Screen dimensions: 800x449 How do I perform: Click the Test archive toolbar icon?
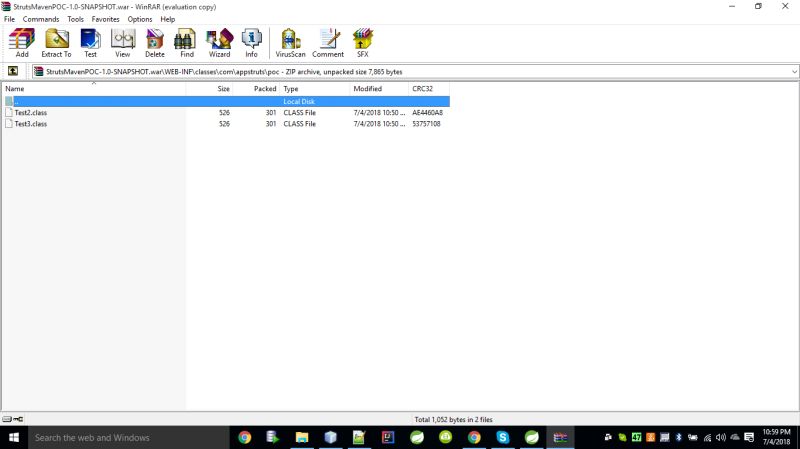tap(90, 43)
